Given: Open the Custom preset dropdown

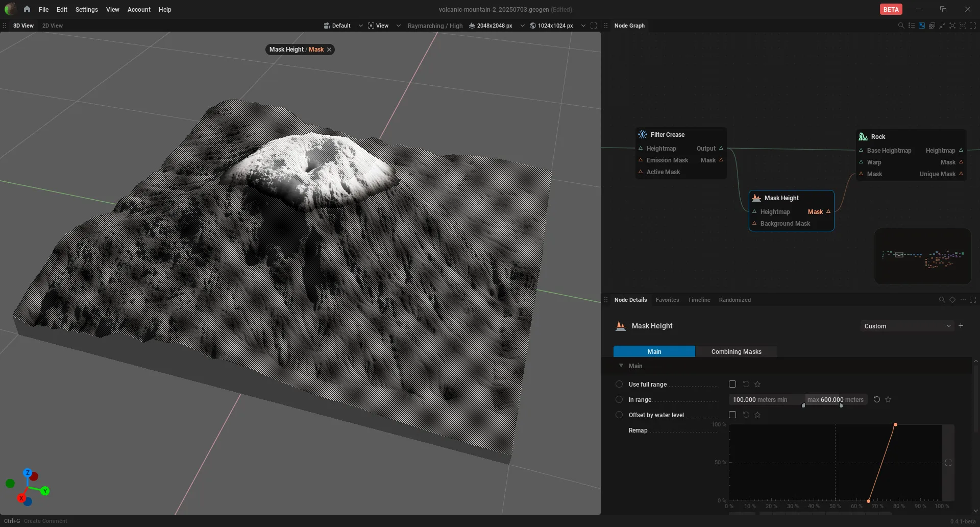Looking at the screenshot, I should [907, 326].
